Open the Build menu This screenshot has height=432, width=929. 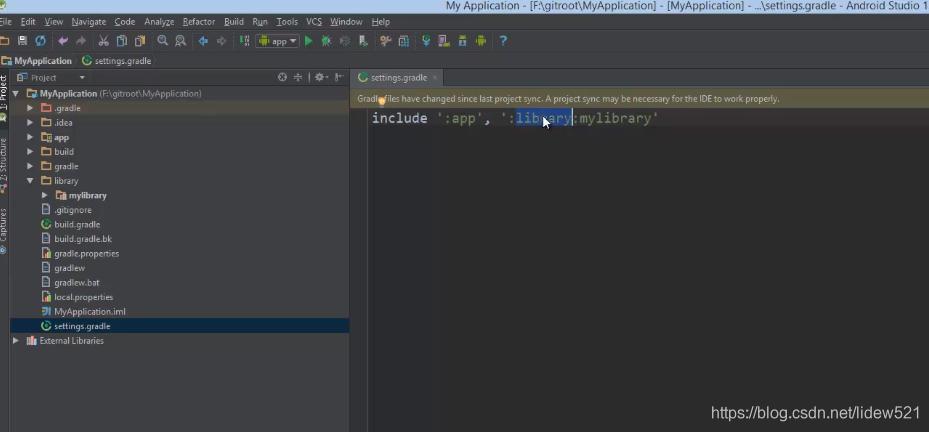point(234,21)
